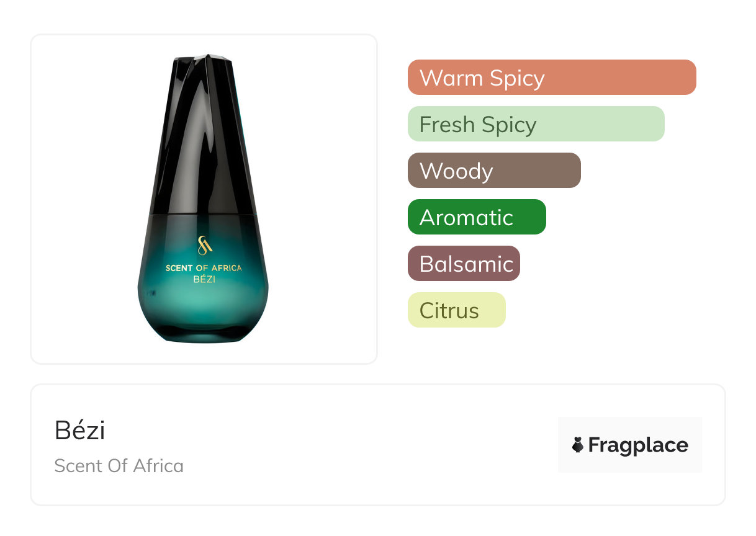This screenshot has height=536, width=756.
Task: Select the Fresh Spicy accord bar
Action: 536,124
